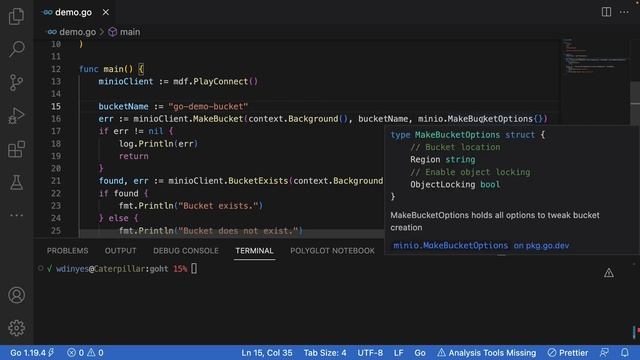Click line number 15 in the gutter
Screen dimensions: 640x360
56,106
